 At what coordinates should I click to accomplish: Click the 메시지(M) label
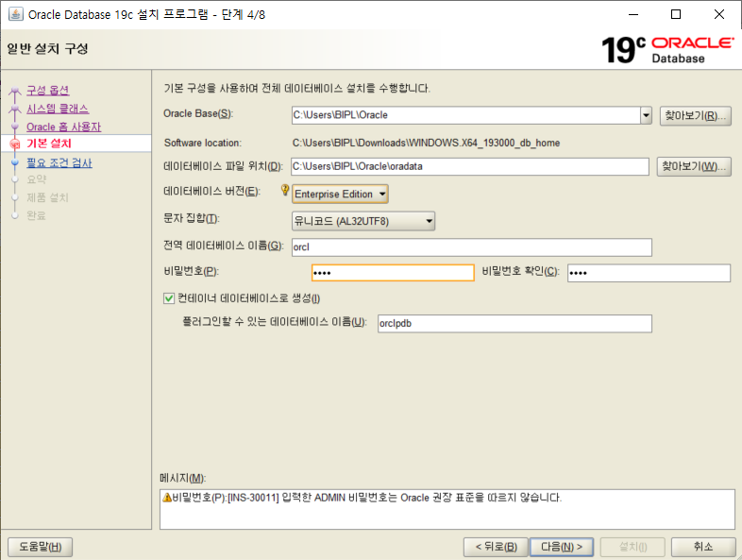pyautogui.click(x=182, y=478)
